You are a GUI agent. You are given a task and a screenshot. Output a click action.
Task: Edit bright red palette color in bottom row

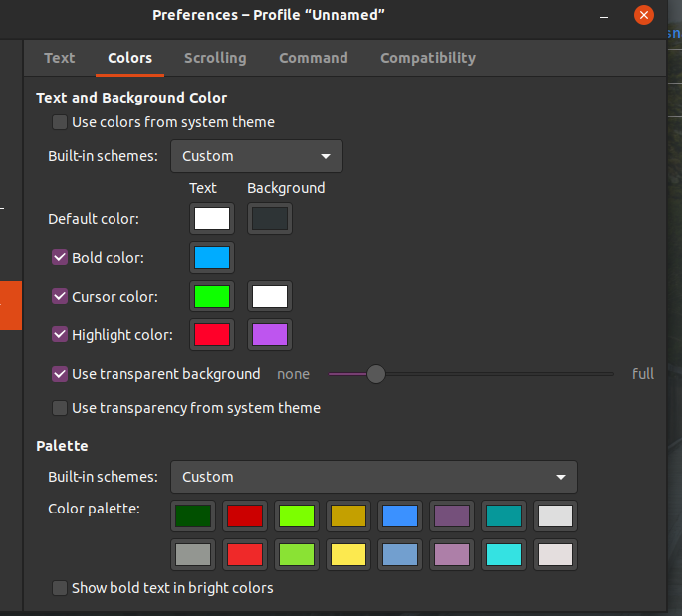coord(245,554)
